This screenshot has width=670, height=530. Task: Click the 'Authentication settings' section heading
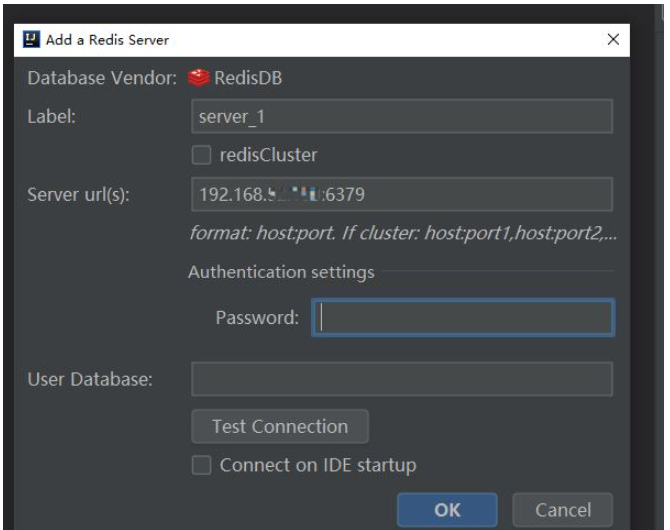(281, 272)
